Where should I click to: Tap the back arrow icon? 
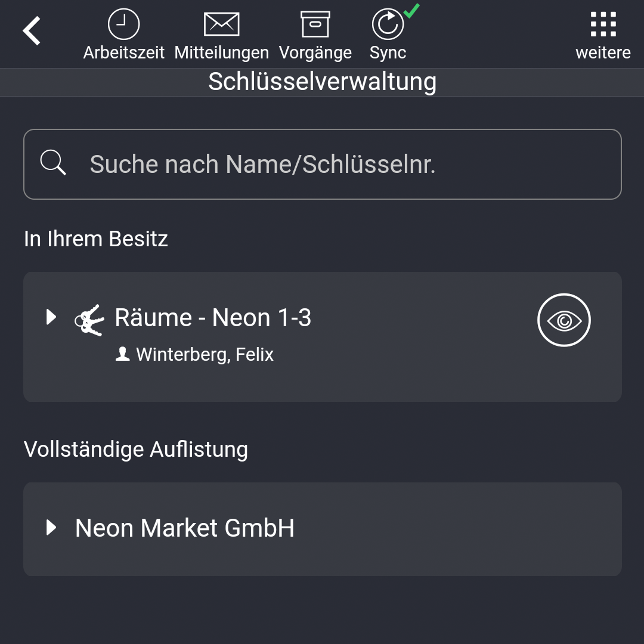[30, 30]
